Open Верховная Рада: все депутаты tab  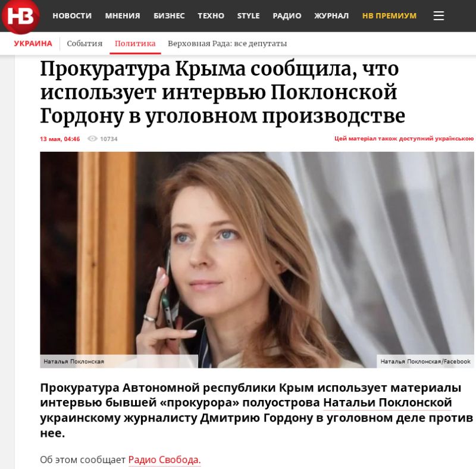[x=227, y=43]
